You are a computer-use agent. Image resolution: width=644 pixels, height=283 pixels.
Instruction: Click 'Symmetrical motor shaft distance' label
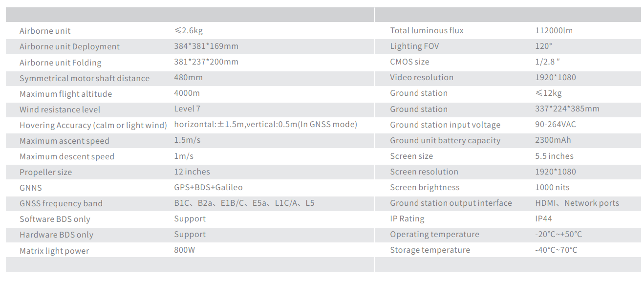click(x=85, y=78)
